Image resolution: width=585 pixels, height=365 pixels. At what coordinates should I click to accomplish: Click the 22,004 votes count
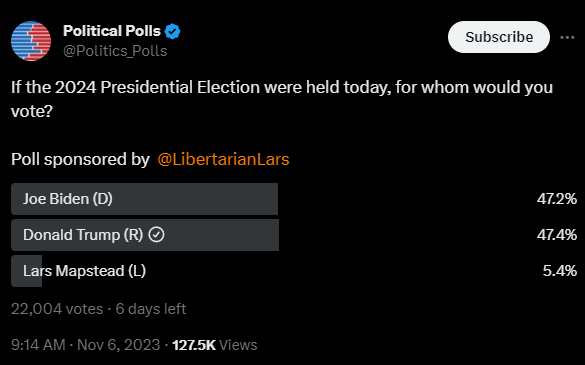(57, 309)
